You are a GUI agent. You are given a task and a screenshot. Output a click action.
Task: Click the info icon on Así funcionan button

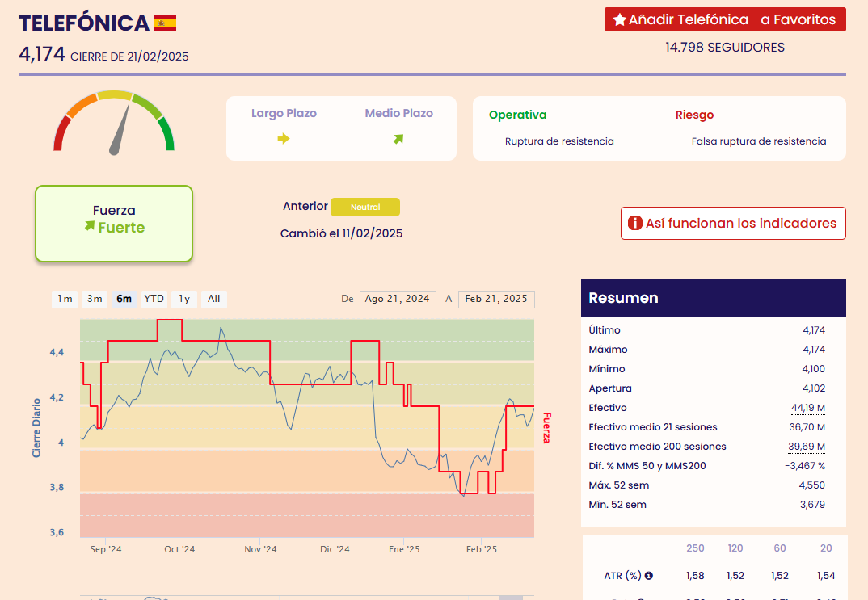tap(634, 223)
